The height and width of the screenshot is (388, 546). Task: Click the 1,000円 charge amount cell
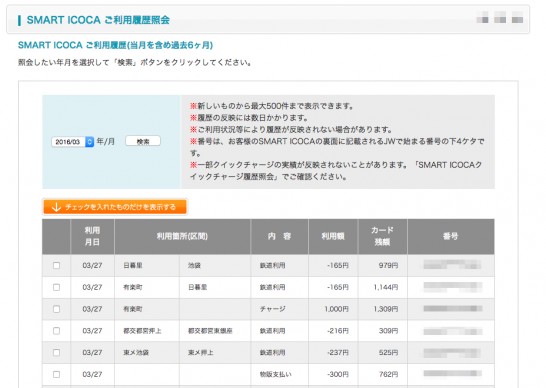(333, 309)
